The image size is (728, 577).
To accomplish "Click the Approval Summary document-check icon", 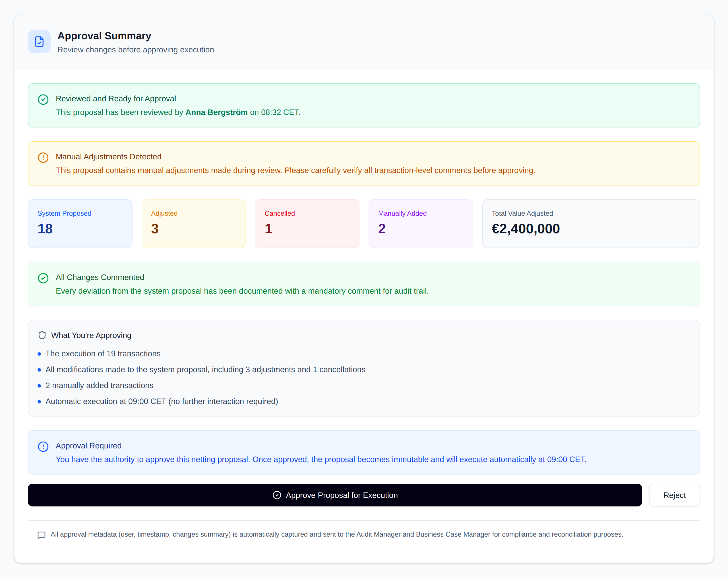I will (x=39, y=42).
